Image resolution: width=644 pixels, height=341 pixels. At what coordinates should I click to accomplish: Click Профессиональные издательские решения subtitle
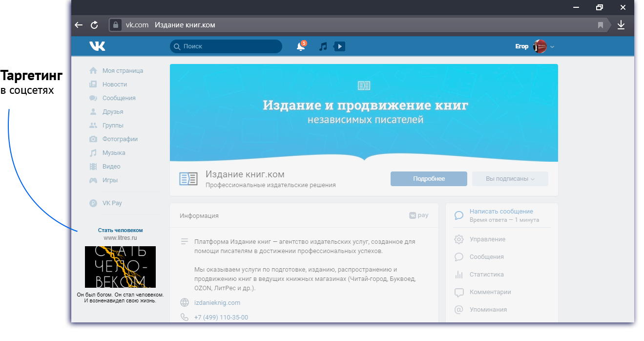[270, 185]
